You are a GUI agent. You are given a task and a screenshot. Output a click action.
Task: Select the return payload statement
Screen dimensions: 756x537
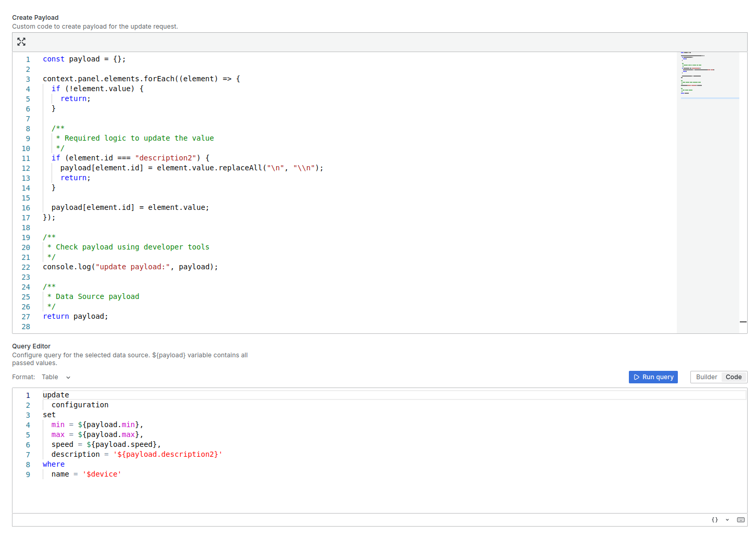(75, 316)
